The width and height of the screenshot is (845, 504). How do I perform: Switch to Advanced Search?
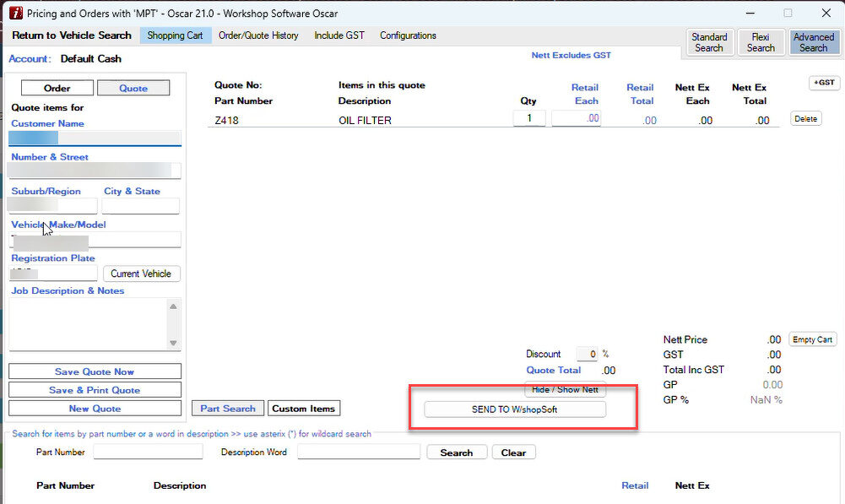814,42
